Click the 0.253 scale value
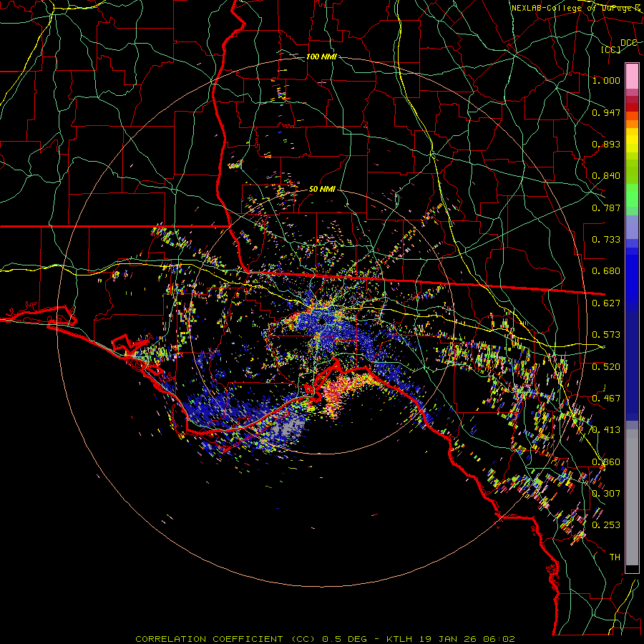644x644 pixels. (x=606, y=525)
